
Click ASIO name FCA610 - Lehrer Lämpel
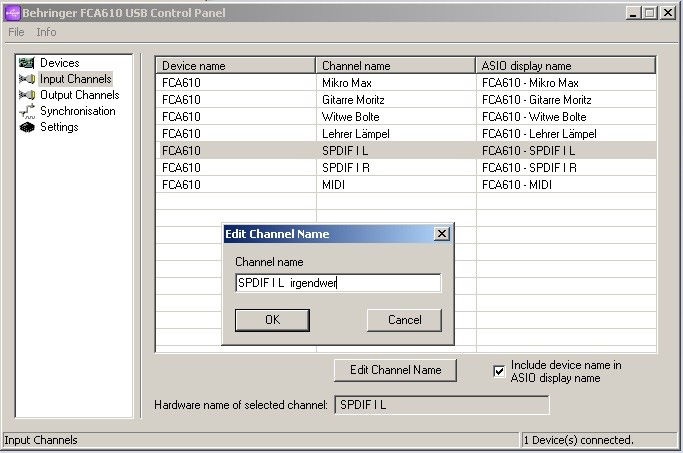[x=539, y=134]
